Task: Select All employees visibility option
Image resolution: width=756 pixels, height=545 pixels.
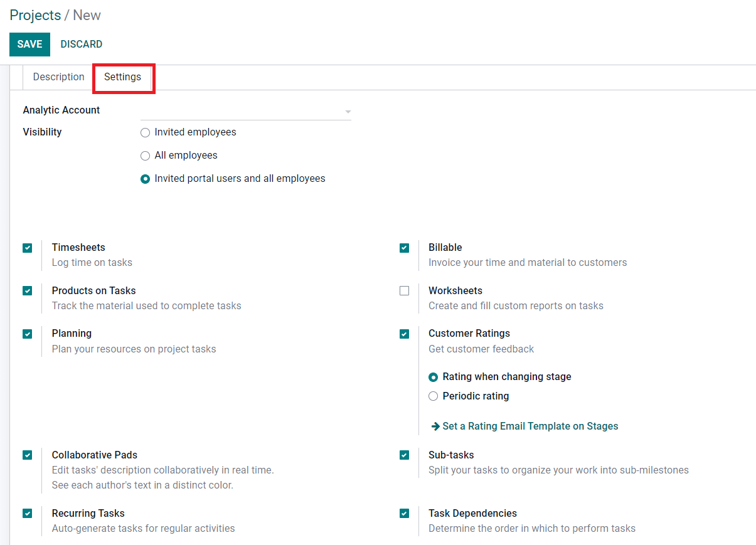Action: pos(146,156)
